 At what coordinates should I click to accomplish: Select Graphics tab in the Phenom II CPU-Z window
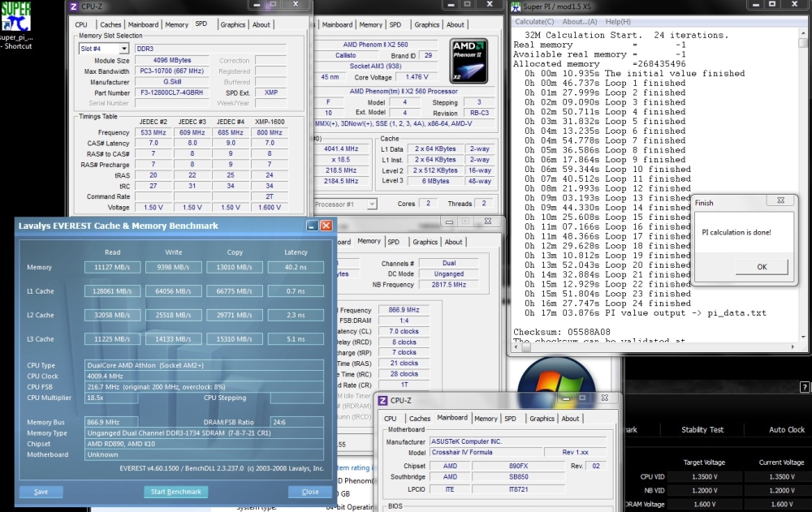pyautogui.click(x=427, y=25)
